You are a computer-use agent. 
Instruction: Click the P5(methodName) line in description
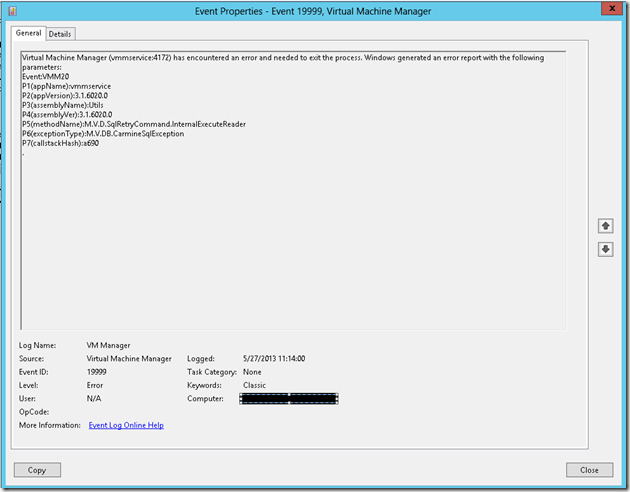[x=133, y=124]
